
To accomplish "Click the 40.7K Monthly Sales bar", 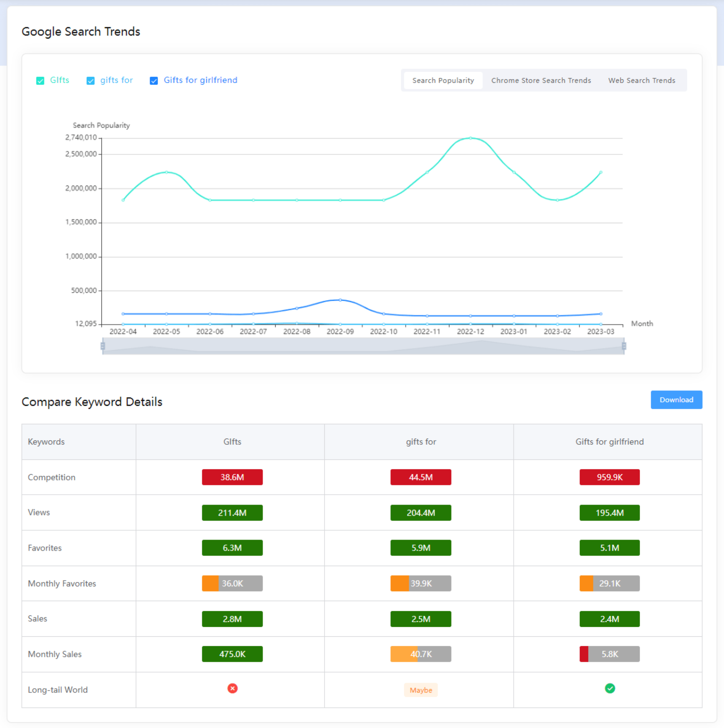I will pos(421,654).
